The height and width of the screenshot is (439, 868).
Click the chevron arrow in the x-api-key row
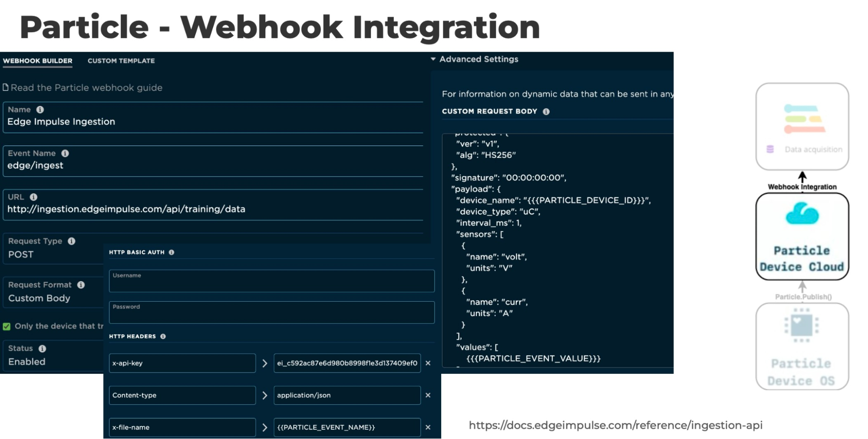coord(264,363)
